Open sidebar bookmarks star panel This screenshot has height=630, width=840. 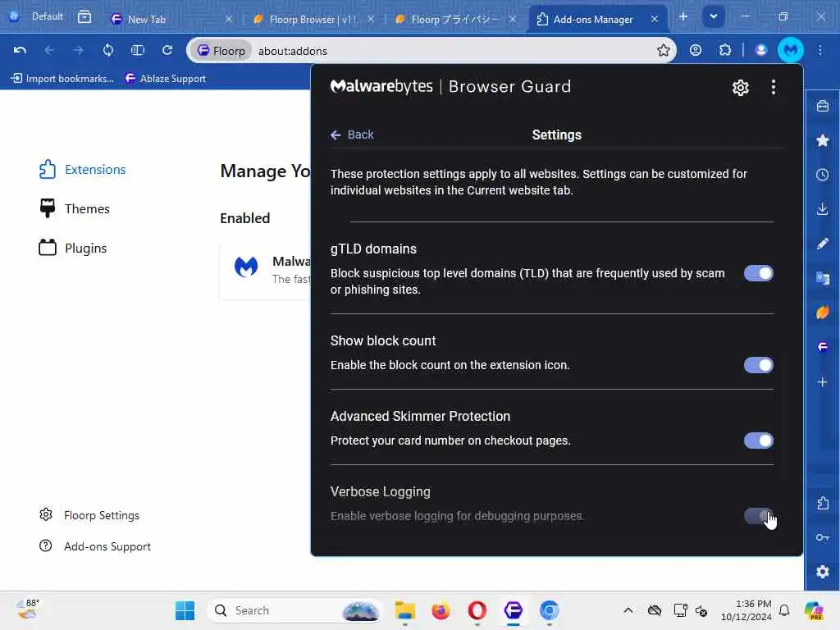822,140
